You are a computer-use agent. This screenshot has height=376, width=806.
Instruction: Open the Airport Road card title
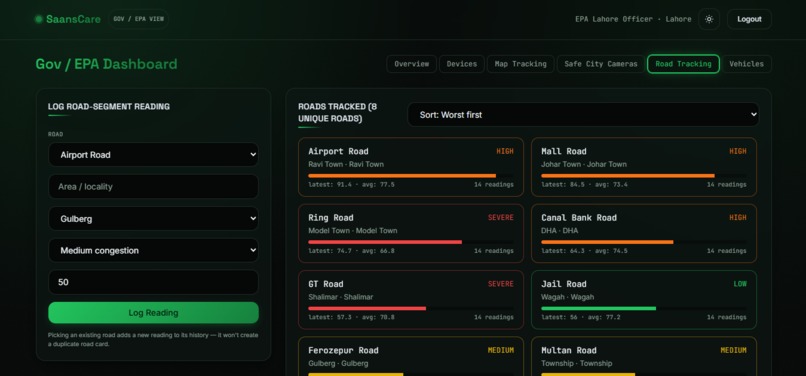pyautogui.click(x=338, y=151)
